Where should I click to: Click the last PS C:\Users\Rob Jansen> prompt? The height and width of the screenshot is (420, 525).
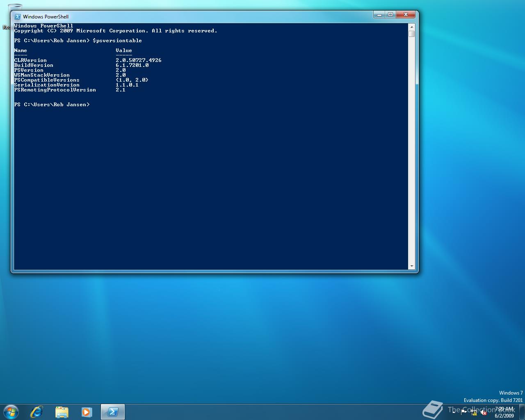pyautogui.click(x=52, y=105)
